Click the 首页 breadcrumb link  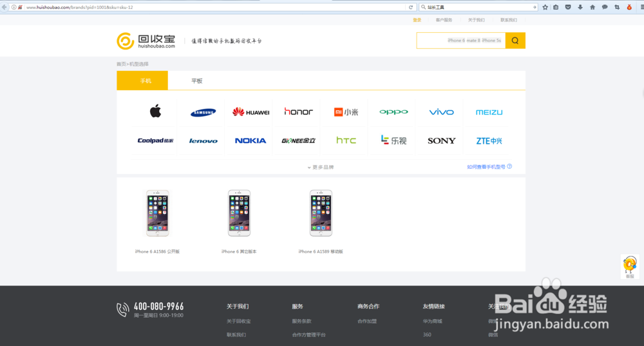(x=121, y=64)
